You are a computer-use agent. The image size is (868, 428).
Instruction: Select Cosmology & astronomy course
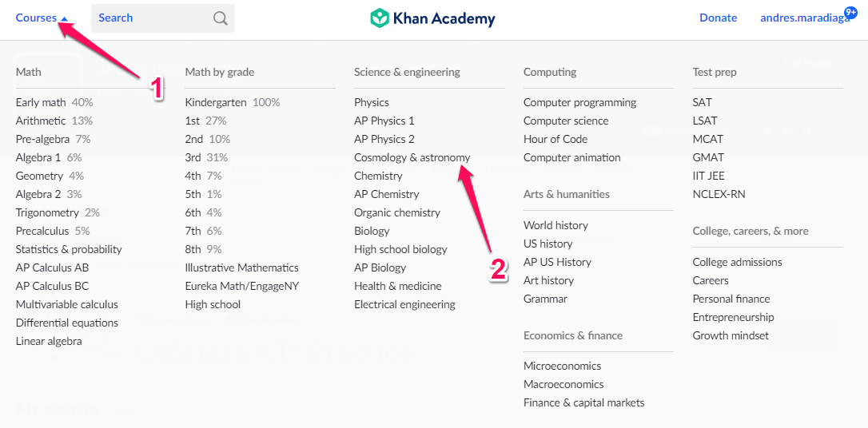coord(412,157)
